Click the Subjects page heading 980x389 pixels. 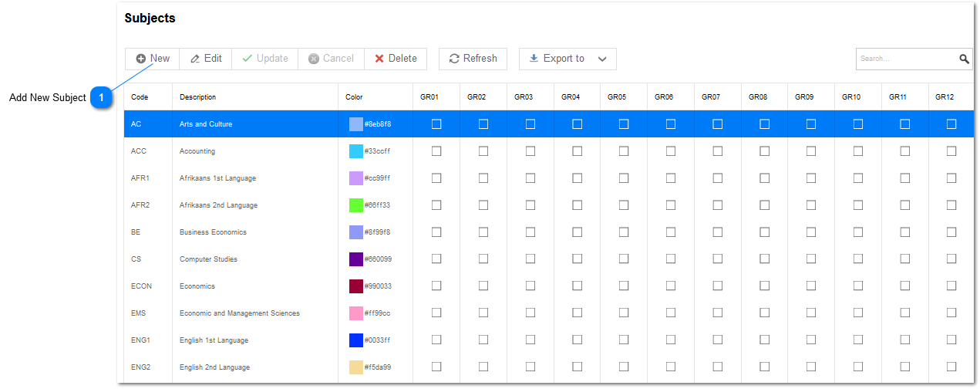150,18
